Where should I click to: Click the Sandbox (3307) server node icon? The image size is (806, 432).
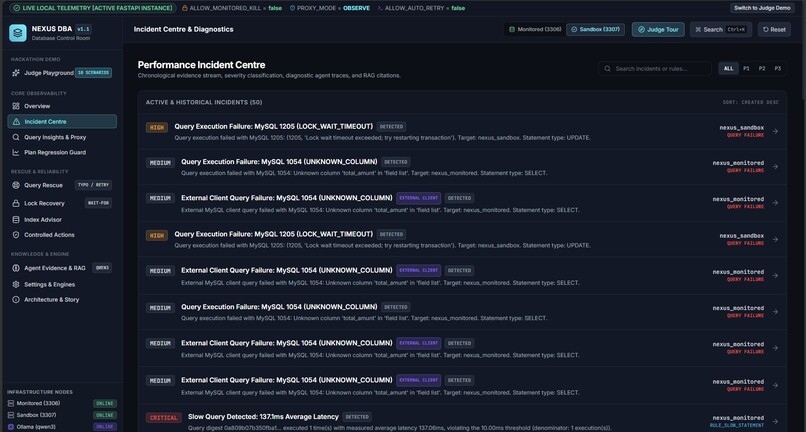[x=11, y=415]
